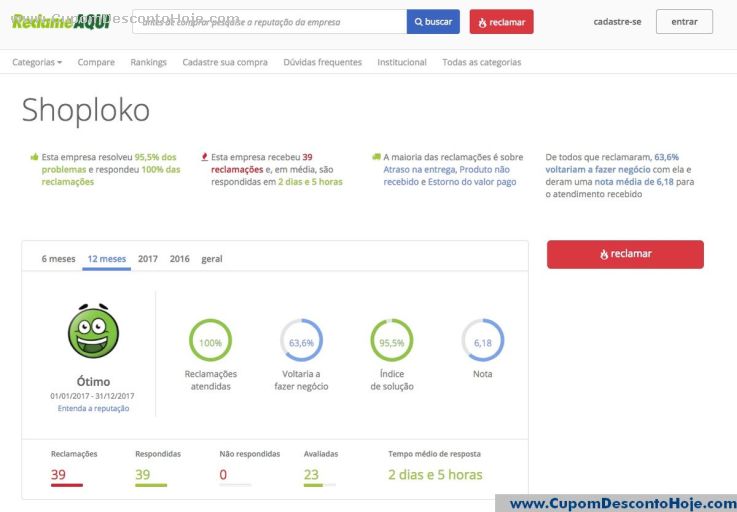The height and width of the screenshot is (512, 737).
Task: Click the 100% Reclamações atendidas ring
Action: 210,340
